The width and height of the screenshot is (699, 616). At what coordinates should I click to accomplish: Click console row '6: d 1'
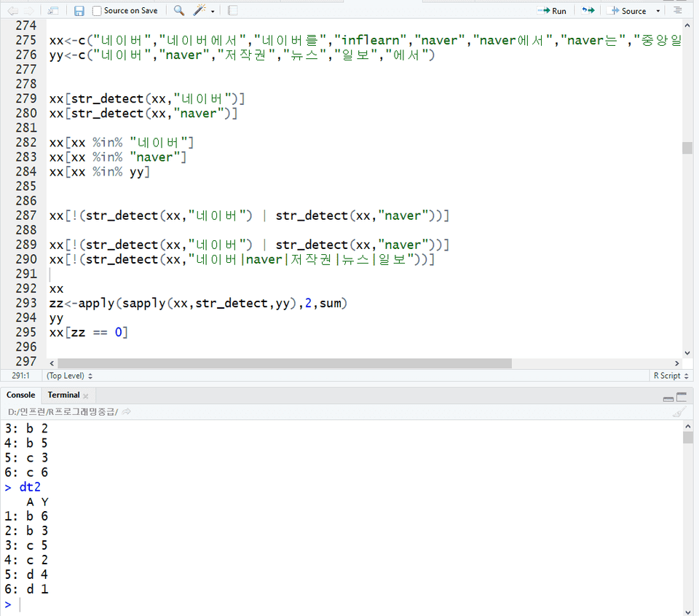tap(26, 589)
